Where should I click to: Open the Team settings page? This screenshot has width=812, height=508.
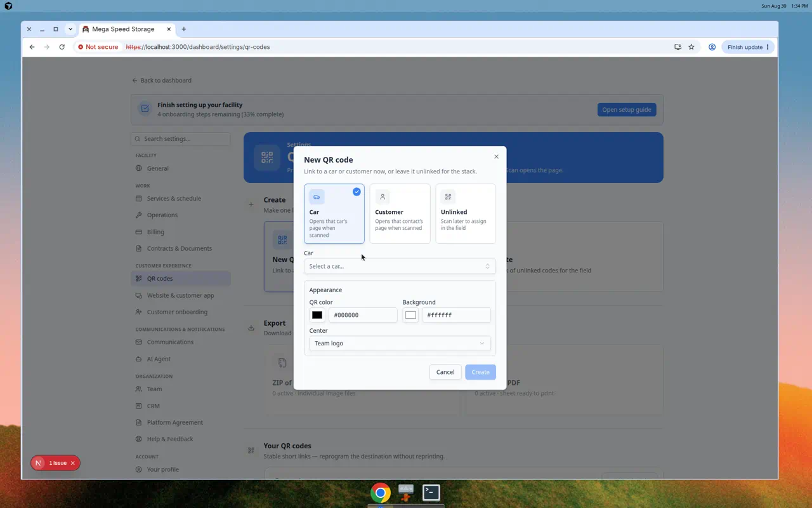(154, 389)
